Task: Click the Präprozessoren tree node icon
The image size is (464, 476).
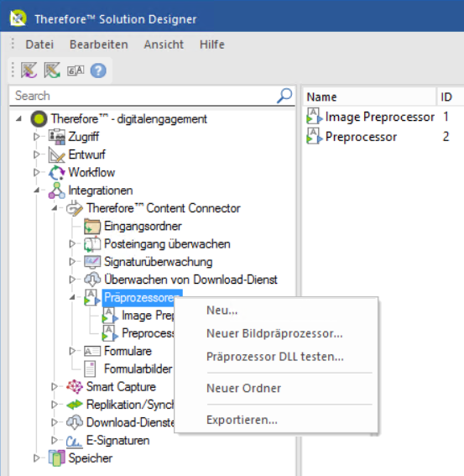Action: coord(92,297)
